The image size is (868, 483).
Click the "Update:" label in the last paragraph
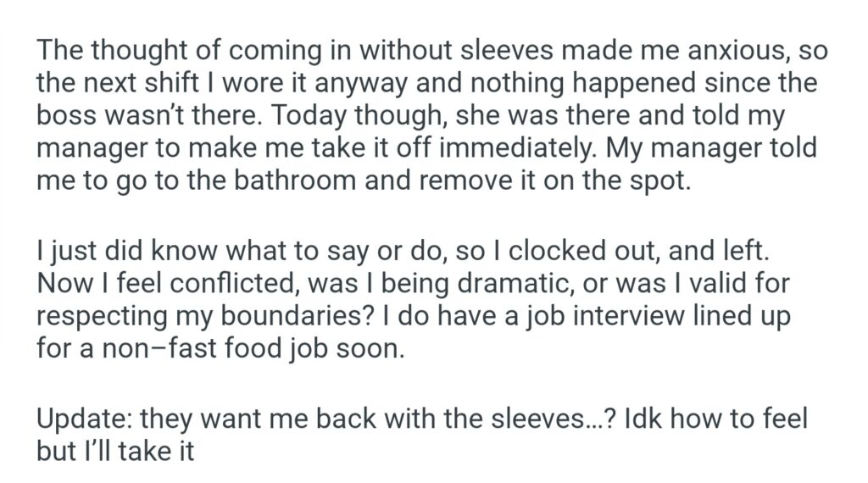[x=83, y=419]
